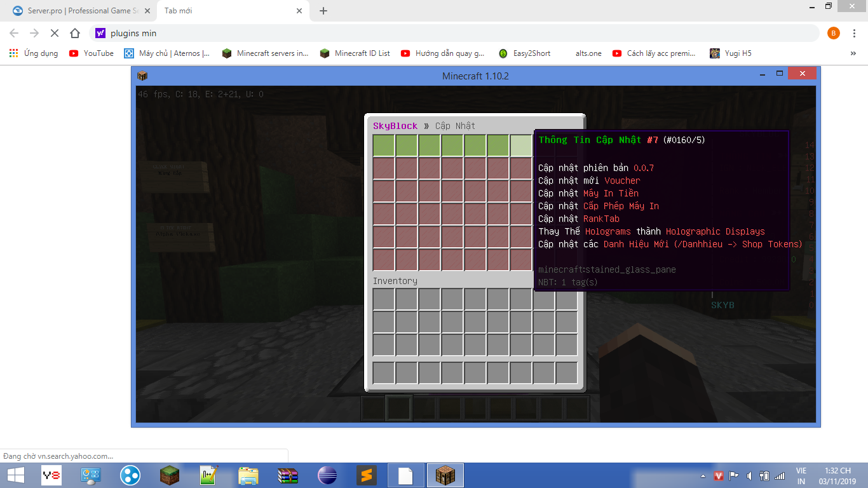Stop loading the page with the X button
Image resolution: width=868 pixels, height=488 pixels.
coord(55,33)
